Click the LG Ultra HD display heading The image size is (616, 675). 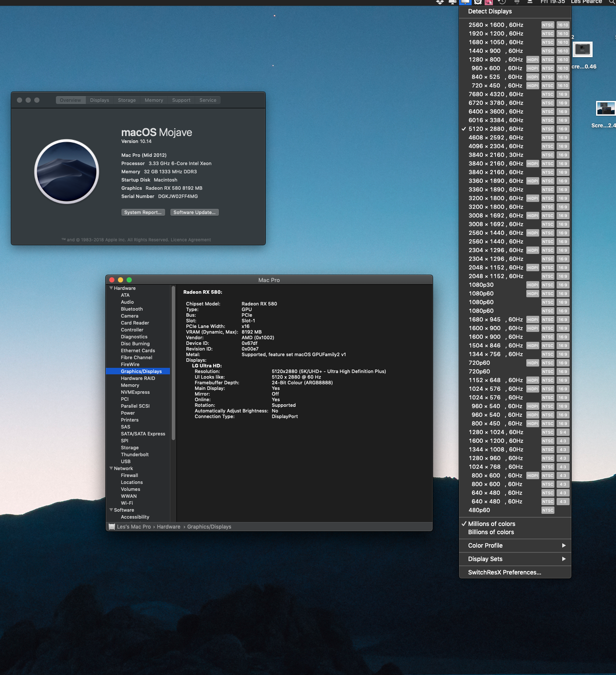click(x=207, y=366)
